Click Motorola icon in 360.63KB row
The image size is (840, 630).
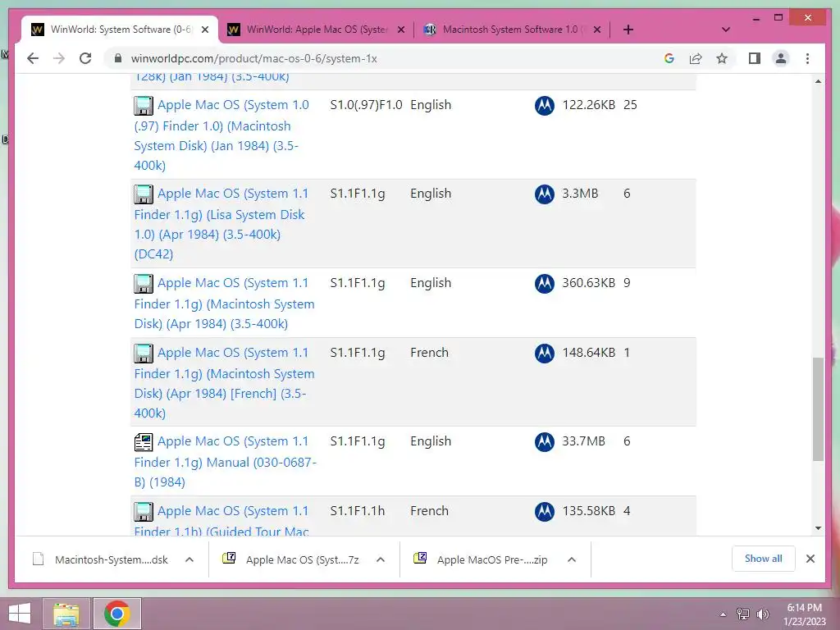click(545, 283)
